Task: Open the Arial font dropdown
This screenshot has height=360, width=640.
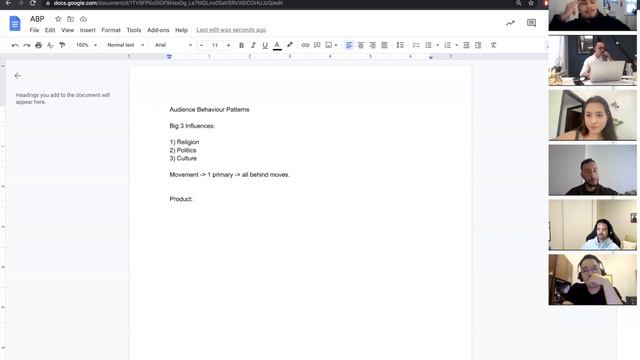Action: pos(173,45)
